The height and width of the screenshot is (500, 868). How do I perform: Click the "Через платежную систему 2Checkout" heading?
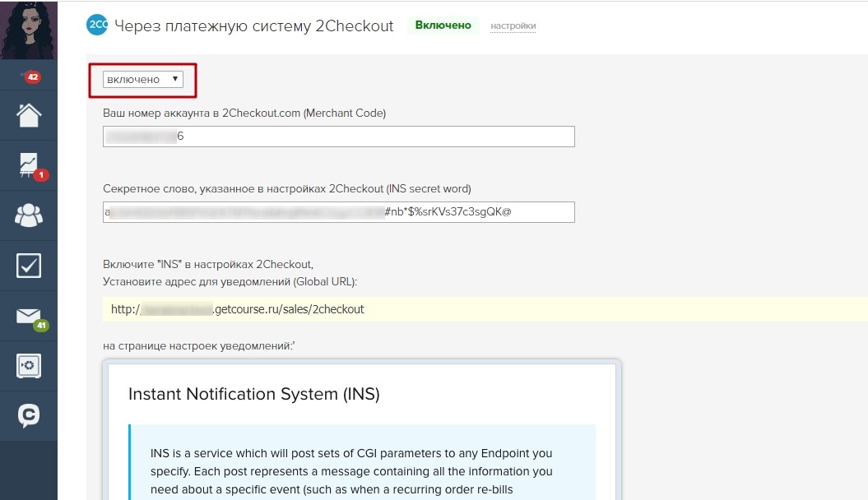253,26
